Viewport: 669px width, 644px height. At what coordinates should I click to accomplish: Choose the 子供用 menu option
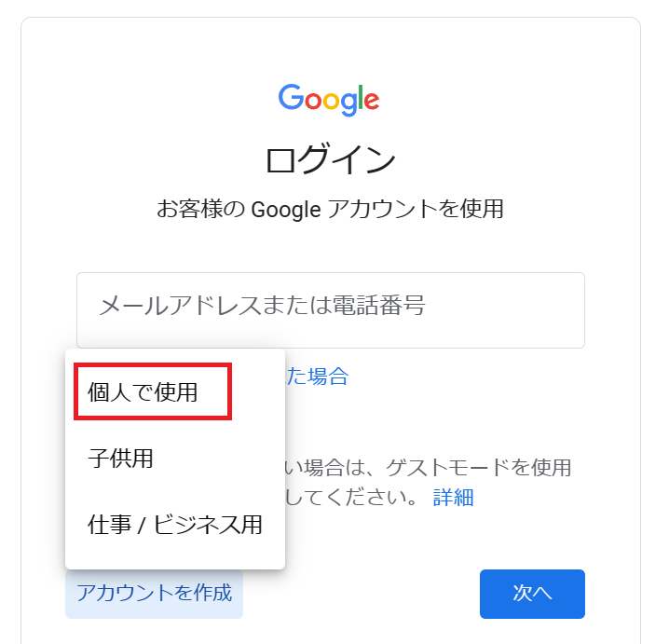tap(121, 459)
